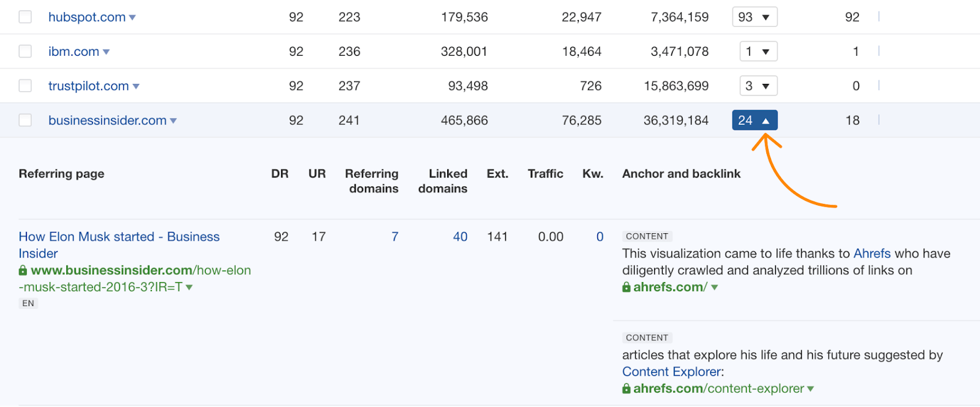Open the ahrefs.com/content-explorer backlink URL
The image size is (980, 407).
pyautogui.click(x=718, y=388)
